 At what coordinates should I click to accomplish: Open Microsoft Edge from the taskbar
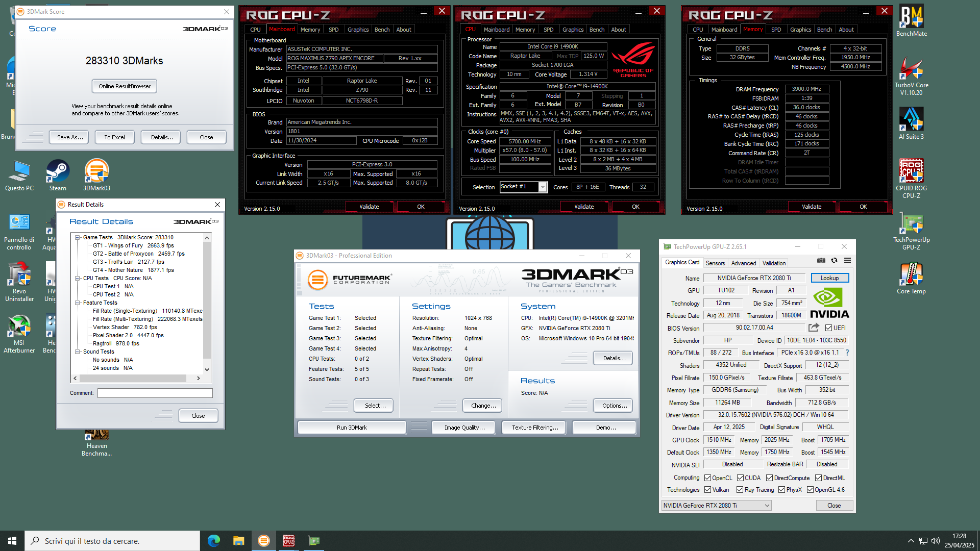tap(213, 541)
